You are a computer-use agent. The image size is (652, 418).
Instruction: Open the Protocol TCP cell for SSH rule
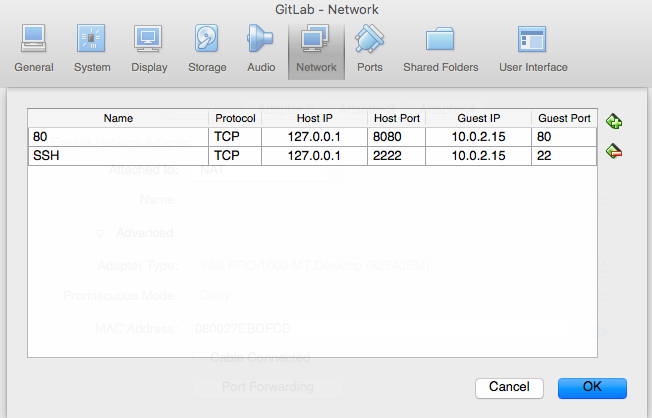pyautogui.click(x=234, y=155)
